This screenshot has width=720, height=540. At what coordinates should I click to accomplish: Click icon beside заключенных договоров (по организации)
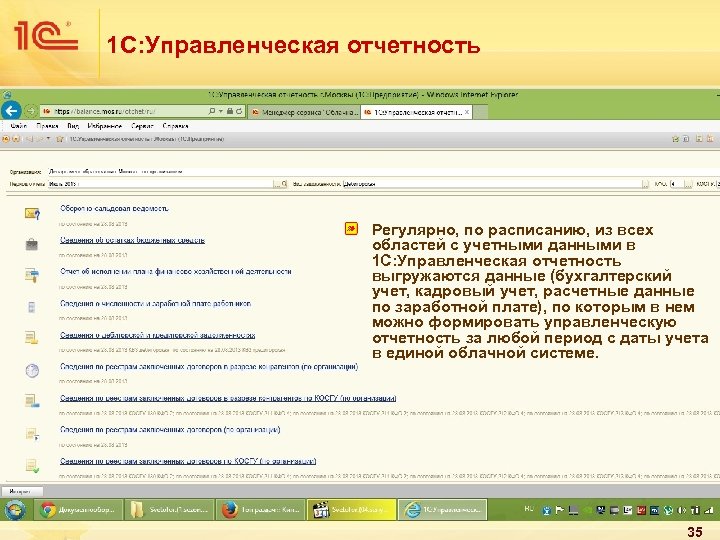tap(32, 434)
